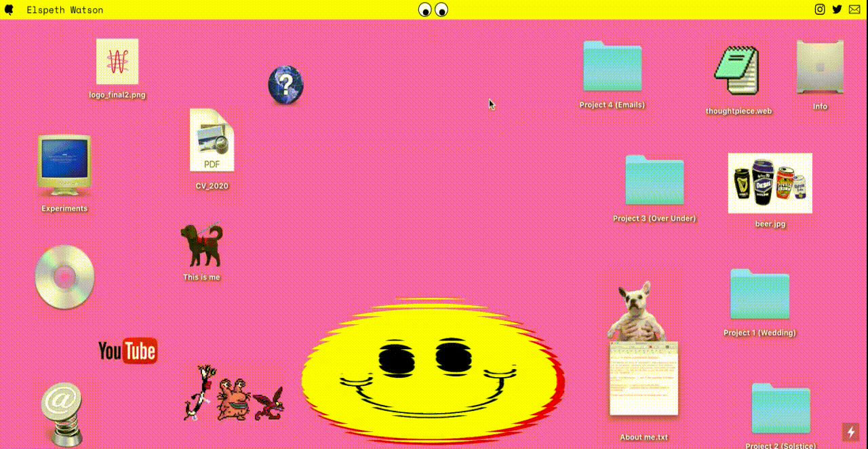Open the thoughtpiece.web notepad file
Viewport: 868px width, 449px height.
(739, 71)
